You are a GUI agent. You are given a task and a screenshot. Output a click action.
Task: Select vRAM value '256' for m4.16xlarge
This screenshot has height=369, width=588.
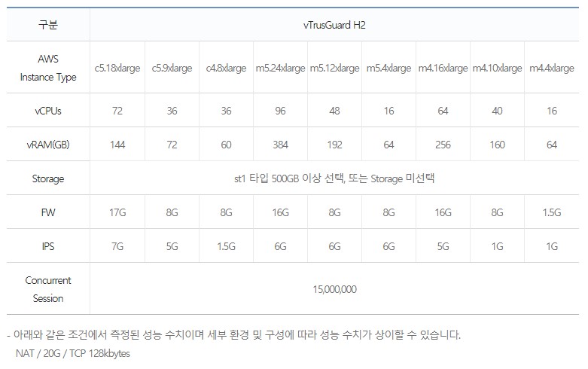443,145
